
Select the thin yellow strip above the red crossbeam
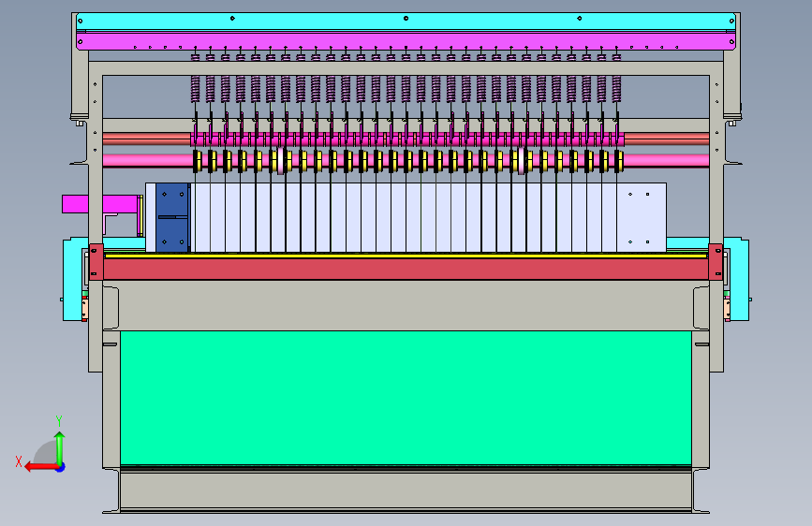406,256
